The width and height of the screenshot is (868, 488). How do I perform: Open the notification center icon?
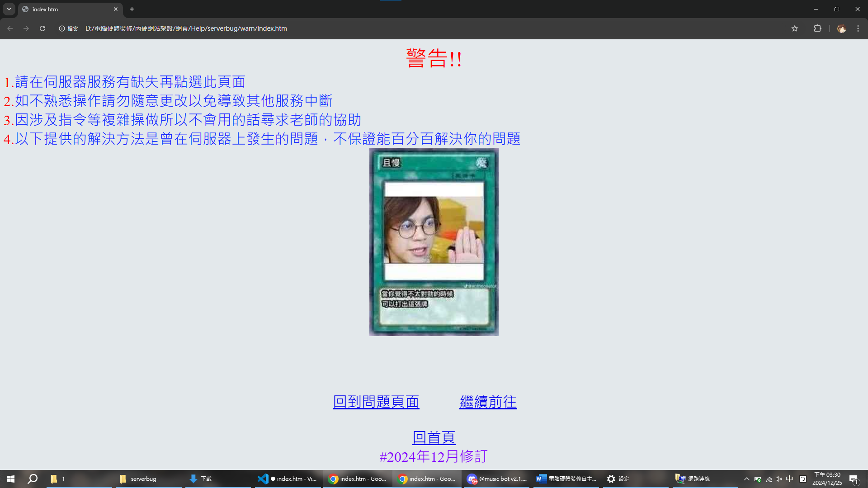[854, 479]
